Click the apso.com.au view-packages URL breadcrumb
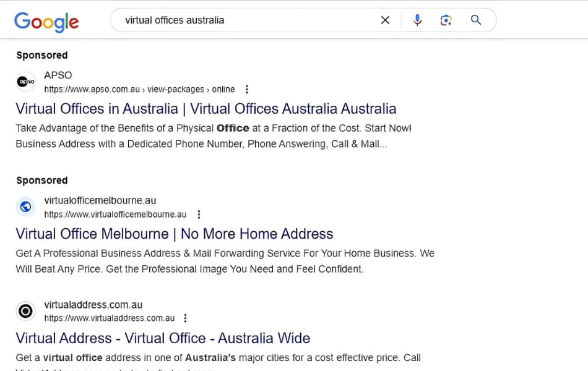 tap(139, 89)
